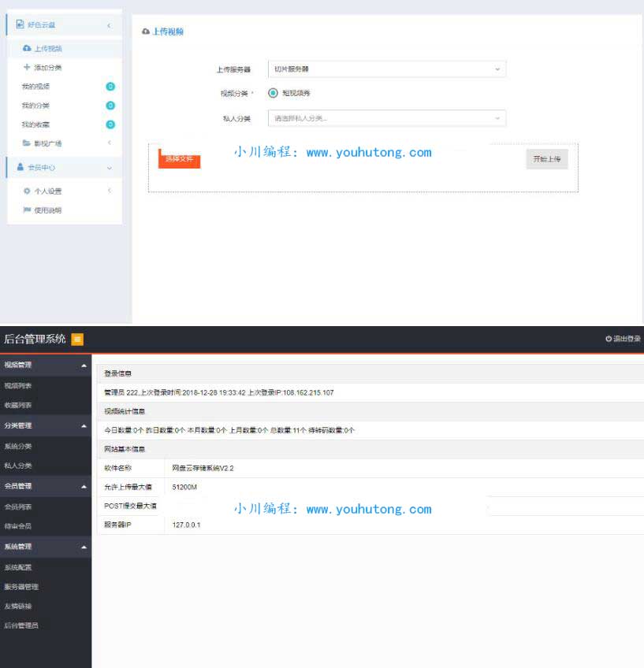
Task: Click the plus icon for 添加分类
Action: (x=27, y=67)
